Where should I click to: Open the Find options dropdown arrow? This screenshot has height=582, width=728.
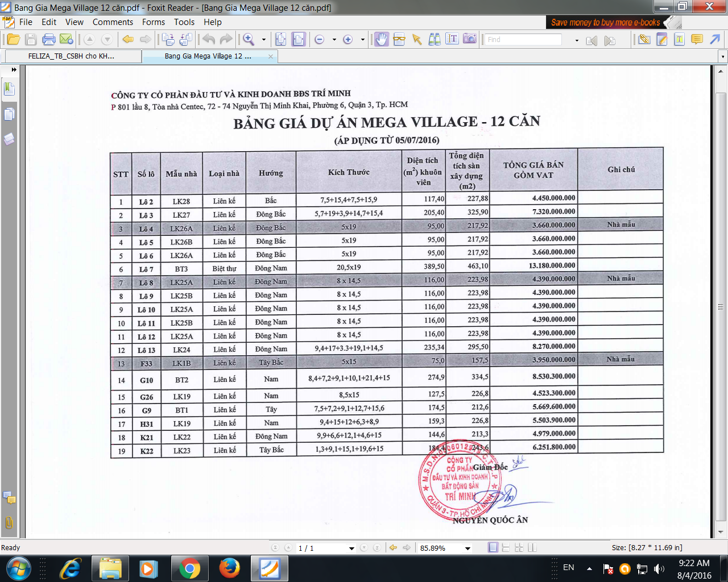click(x=577, y=40)
